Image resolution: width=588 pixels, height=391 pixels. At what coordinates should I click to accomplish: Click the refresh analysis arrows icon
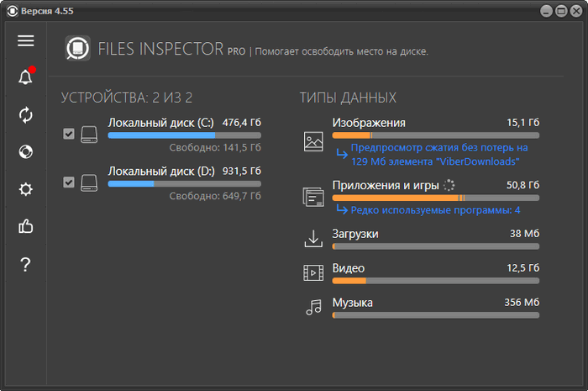pos(25,115)
